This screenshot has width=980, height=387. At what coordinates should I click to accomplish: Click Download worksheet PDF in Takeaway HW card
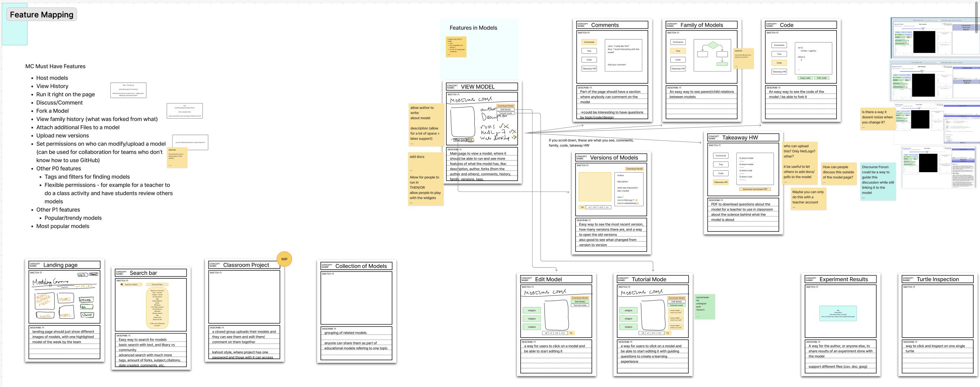(x=755, y=189)
